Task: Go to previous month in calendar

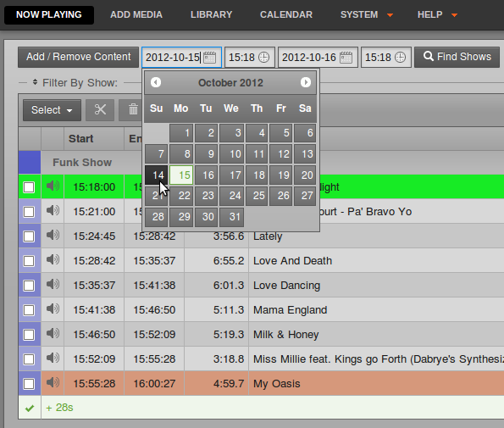Action: coord(156,82)
